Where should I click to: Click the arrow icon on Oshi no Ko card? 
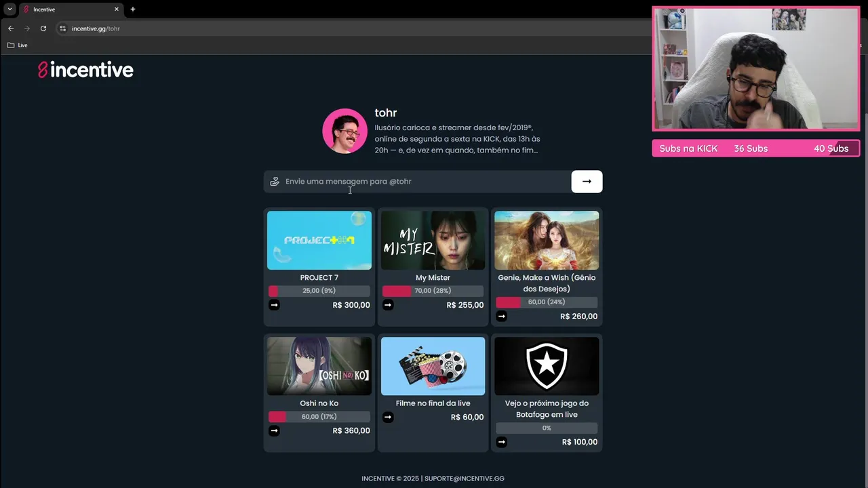pyautogui.click(x=274, y=430)
